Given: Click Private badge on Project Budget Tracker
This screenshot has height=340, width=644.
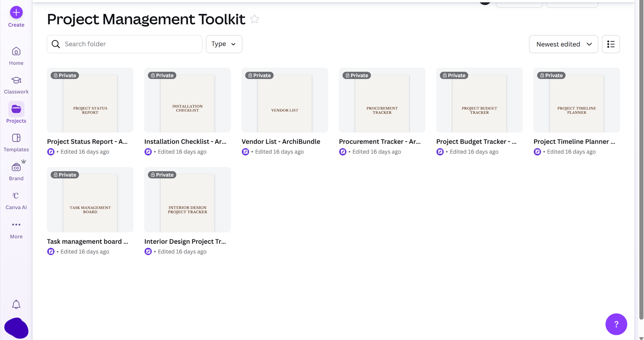Looking at the screenshot, I should 454,75.
